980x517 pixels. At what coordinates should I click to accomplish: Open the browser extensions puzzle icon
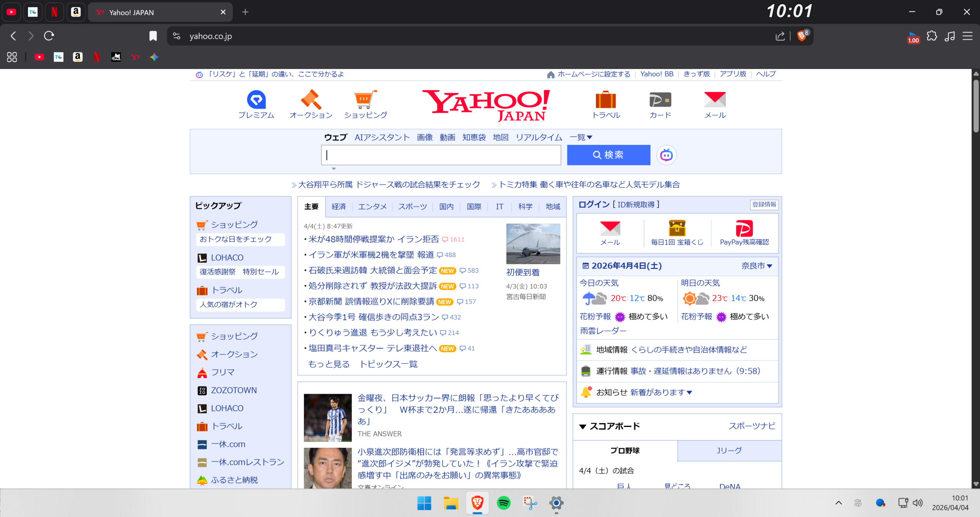point(932,36)
